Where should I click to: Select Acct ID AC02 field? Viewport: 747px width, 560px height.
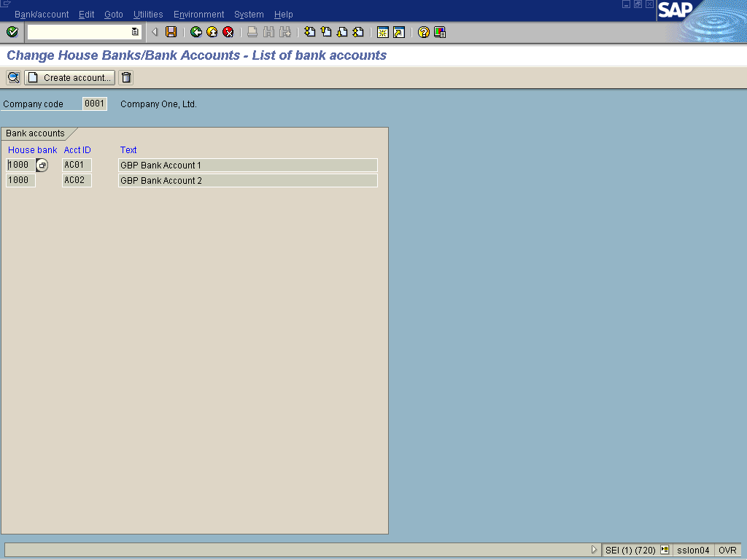(x=77, y=180)
